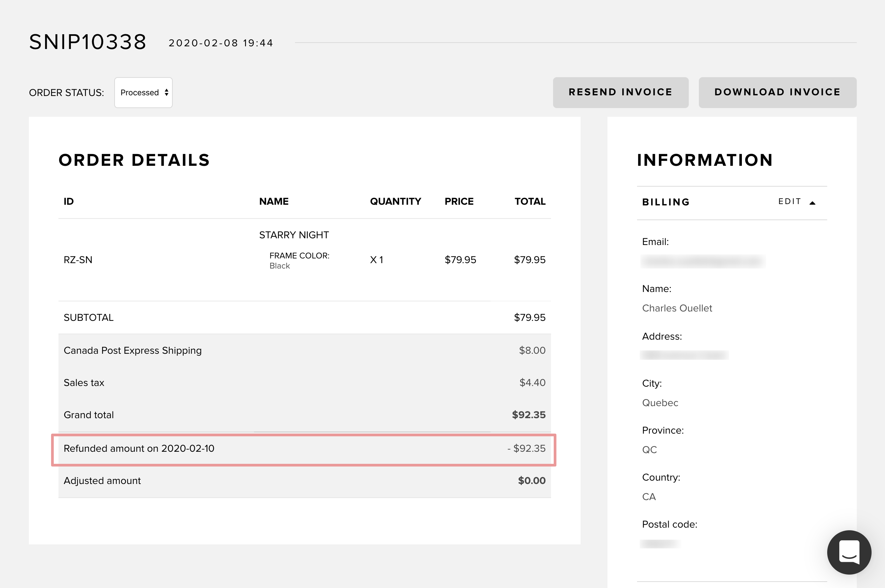Click the Billing section header
Viewport: 885px width, 588px height.
[x=666, y=202]
